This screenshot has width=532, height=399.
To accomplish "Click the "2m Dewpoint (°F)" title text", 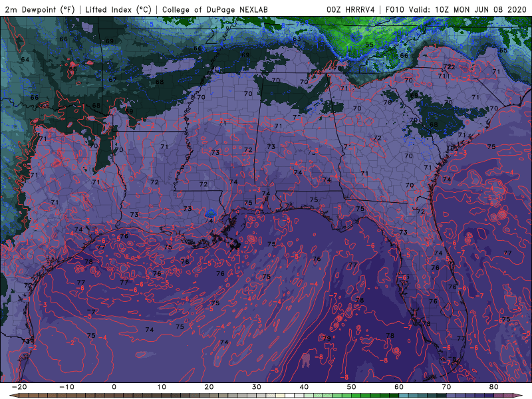I will pyautogui.click(x=40, y=9).
